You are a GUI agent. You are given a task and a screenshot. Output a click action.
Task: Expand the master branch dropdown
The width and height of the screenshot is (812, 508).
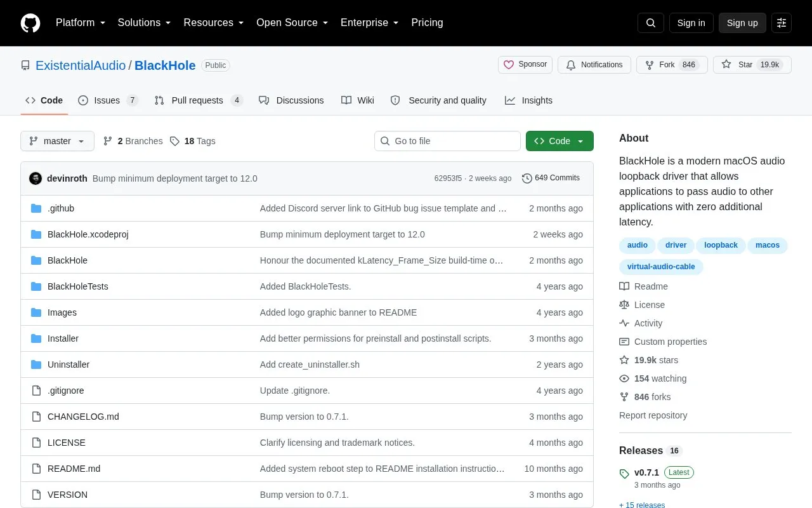pos(57,141)
